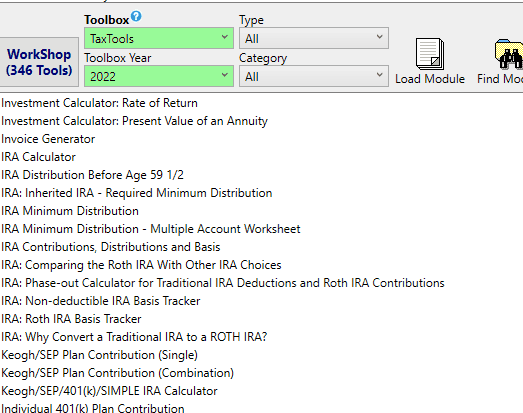Screen dimensions: 523x413
Task: Click the Find Module binoculars icon
Action: [509, 54]
